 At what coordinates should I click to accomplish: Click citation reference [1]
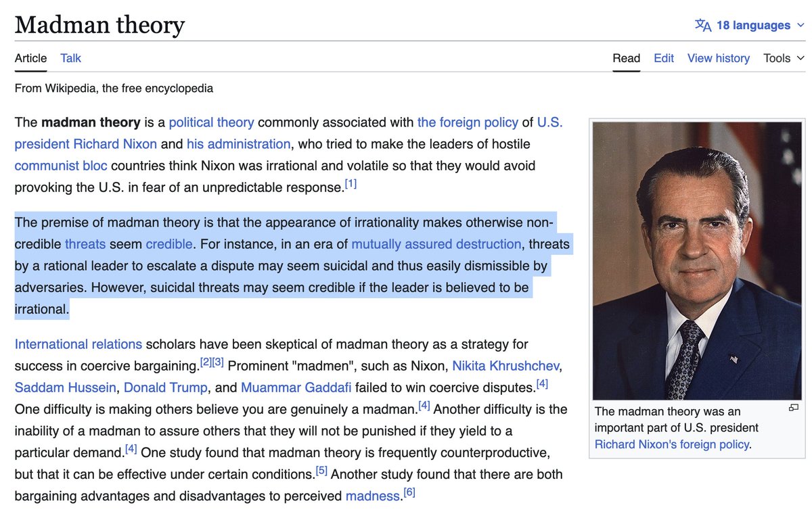pos(351,184)
